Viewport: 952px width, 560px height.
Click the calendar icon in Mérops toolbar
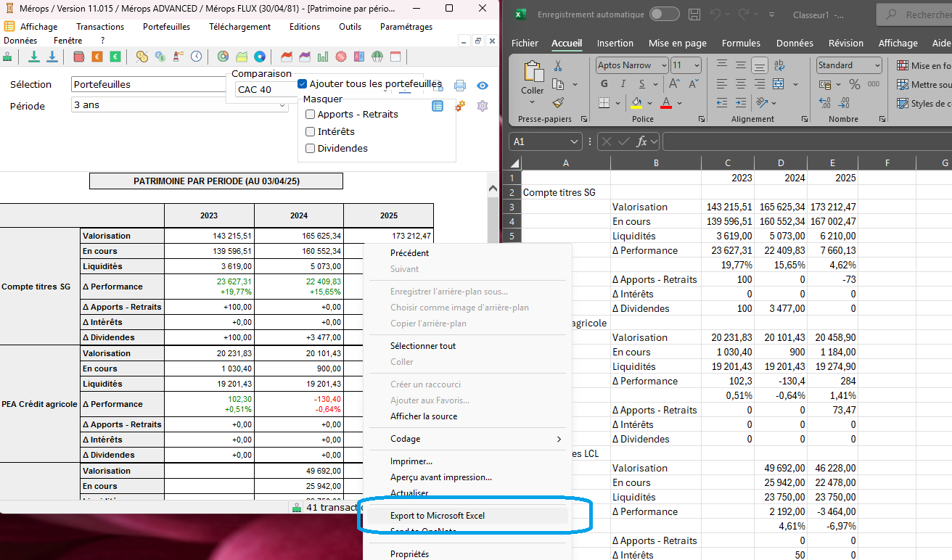(x=395, y=57)
